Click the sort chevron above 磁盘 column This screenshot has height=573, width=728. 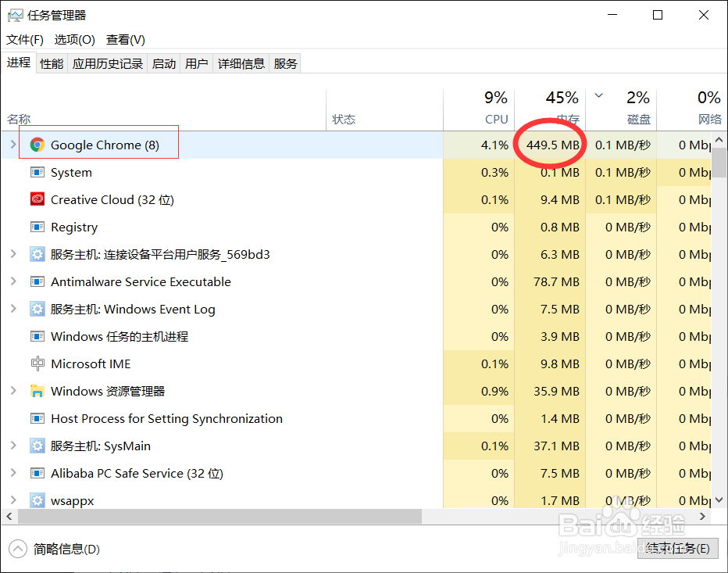(x=599, y=95)
